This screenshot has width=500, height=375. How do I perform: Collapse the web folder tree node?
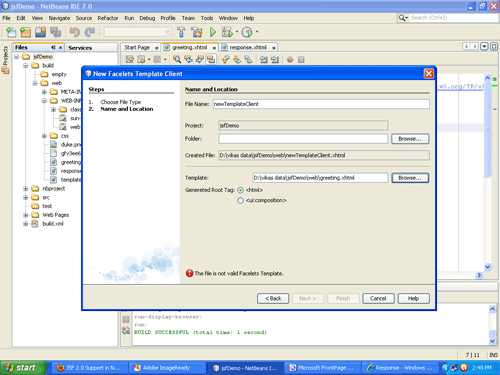tap(35, 83)
